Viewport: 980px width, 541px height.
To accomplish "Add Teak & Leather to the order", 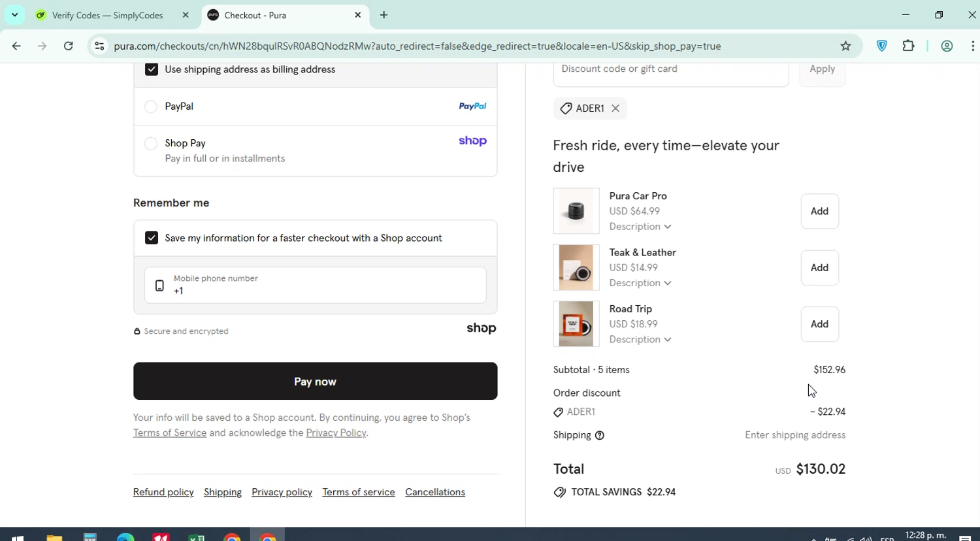I will pos(819,267).
